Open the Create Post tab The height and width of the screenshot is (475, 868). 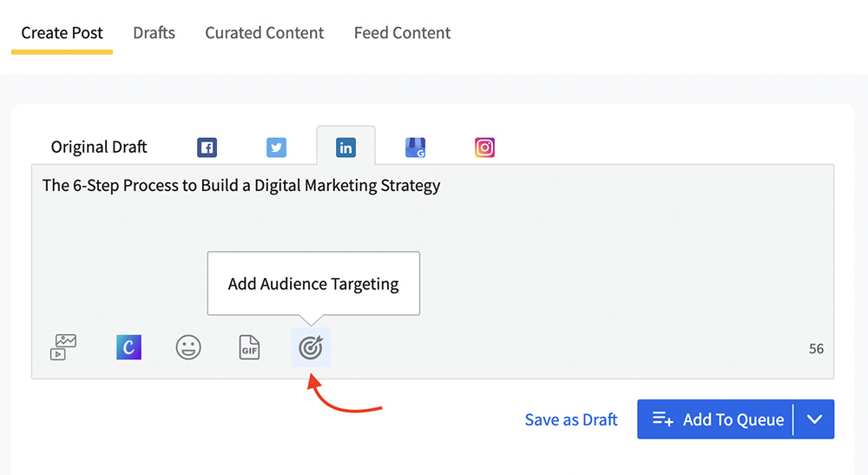click(62, 33)
